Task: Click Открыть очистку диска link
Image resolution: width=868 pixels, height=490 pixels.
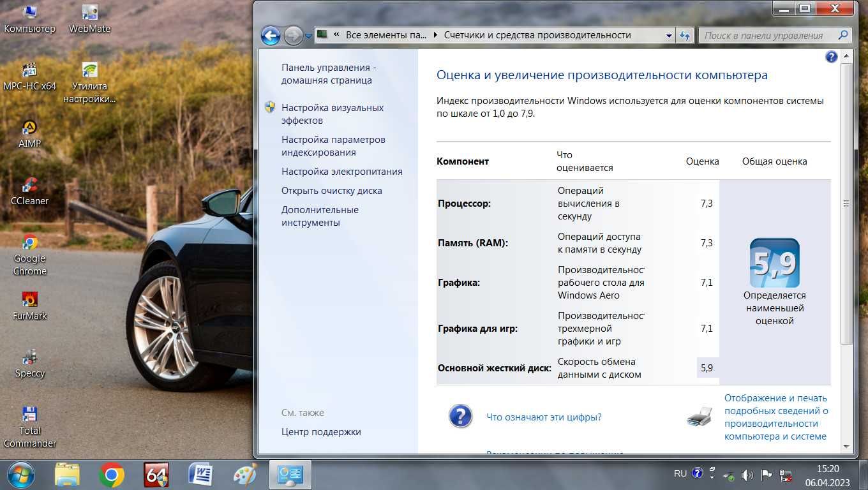Action: 332,191
